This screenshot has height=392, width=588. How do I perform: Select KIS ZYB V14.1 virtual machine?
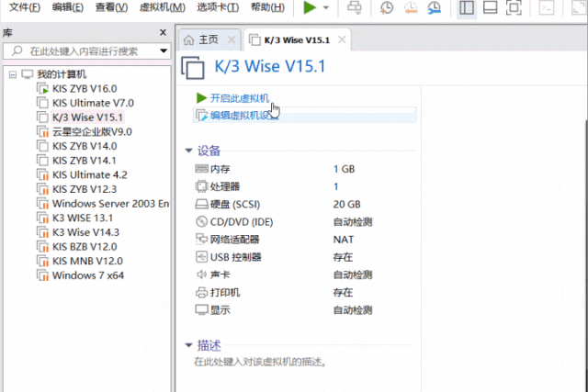coord(85,161)
